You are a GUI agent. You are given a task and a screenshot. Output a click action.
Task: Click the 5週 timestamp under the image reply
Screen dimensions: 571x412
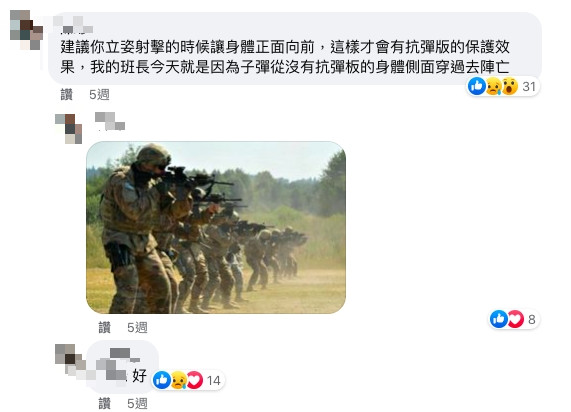pos(137,327)
